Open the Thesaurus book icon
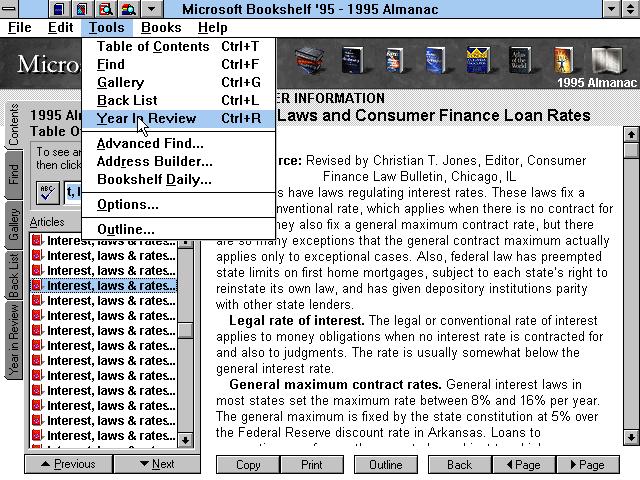Image resolution: width=640 pixels, height=480 pixels. pyautogui.click(x=395, y=60)
